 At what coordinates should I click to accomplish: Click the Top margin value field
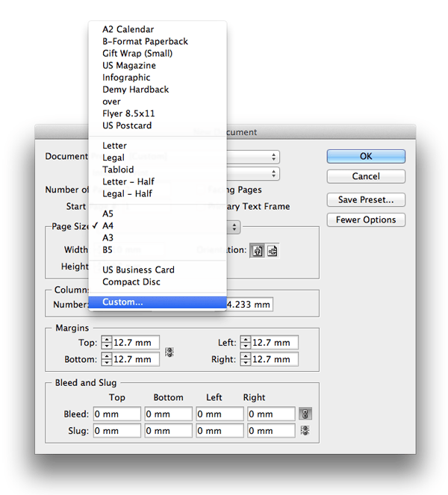coord(135,343)
